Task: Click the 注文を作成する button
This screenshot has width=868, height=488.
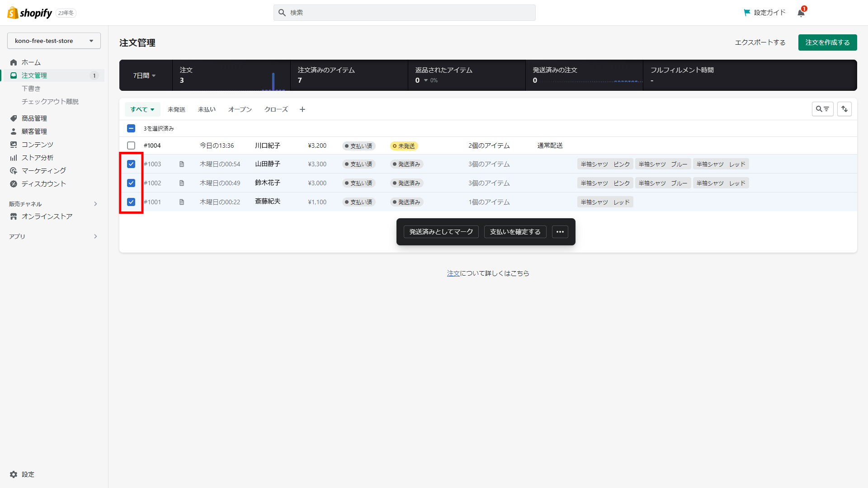Action: pyautogui.click(x=827, y=42)
